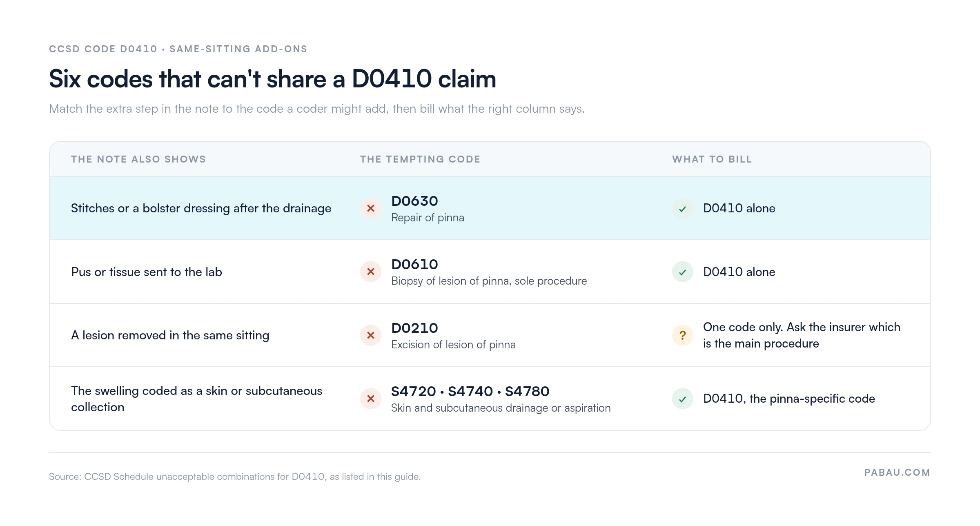Click the green check in the highlighted first row
The height and width of the screenshot is (526, 980).
(x=683, y=208)
